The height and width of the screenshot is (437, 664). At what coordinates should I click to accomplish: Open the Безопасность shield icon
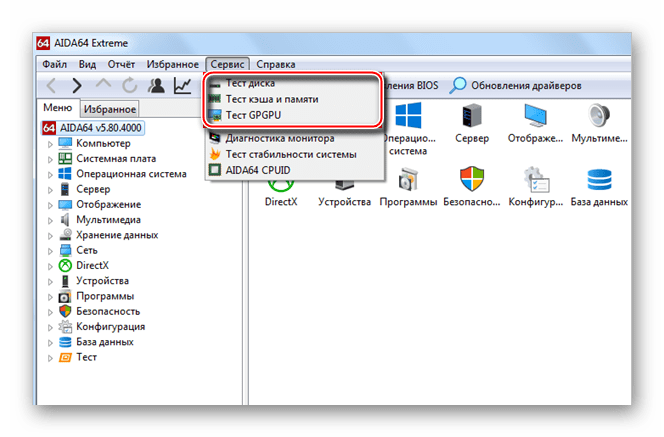[x=472, y=187]
